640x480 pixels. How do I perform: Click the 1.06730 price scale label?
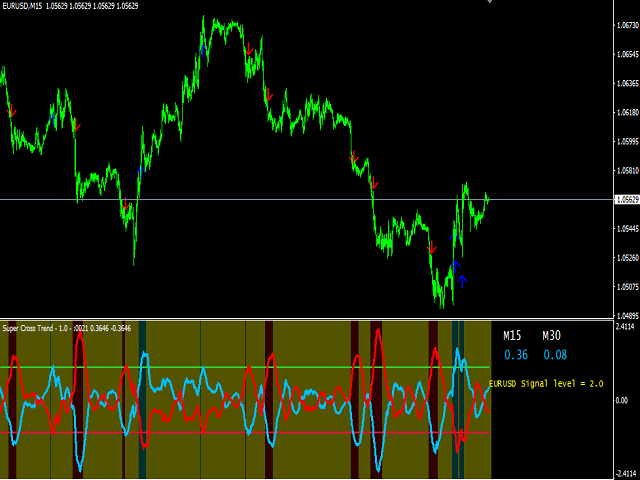pyautogui.click(x=626, y=26)
